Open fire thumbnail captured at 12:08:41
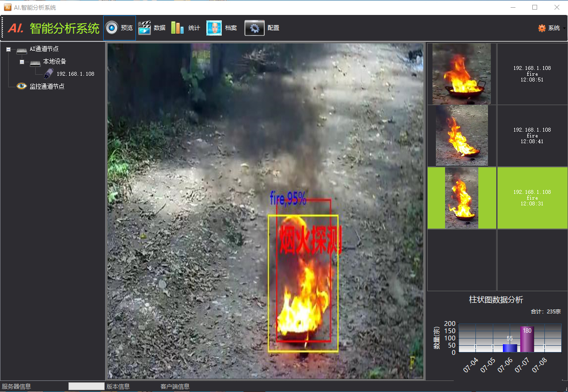The height and width of the screenshot is (392, 568). (461, 135)
